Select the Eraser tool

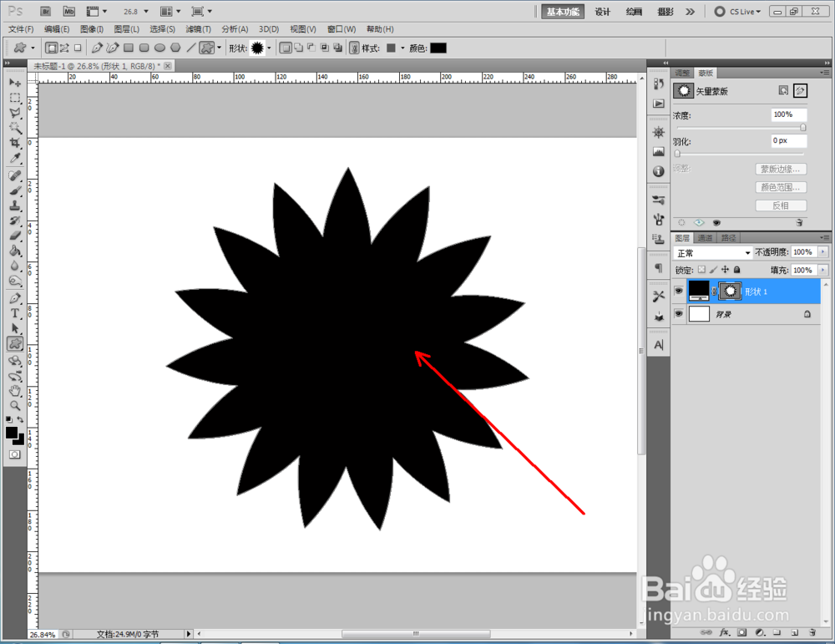coord(15,236)
